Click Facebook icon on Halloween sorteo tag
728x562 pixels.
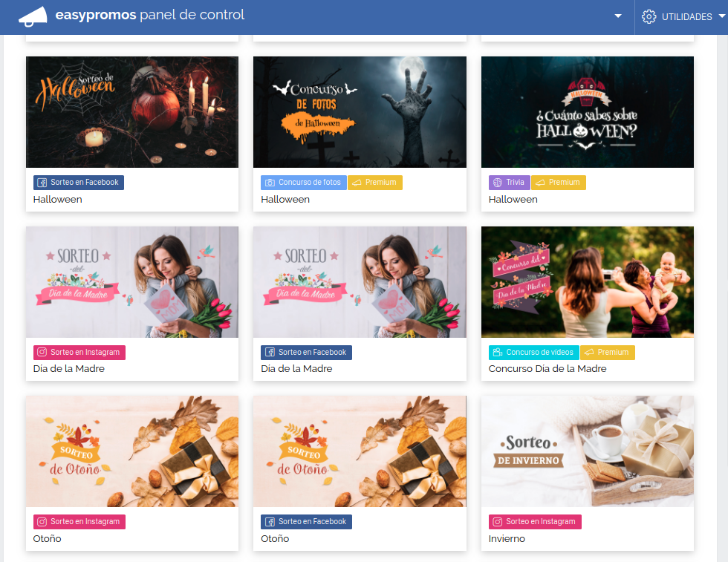42,183
